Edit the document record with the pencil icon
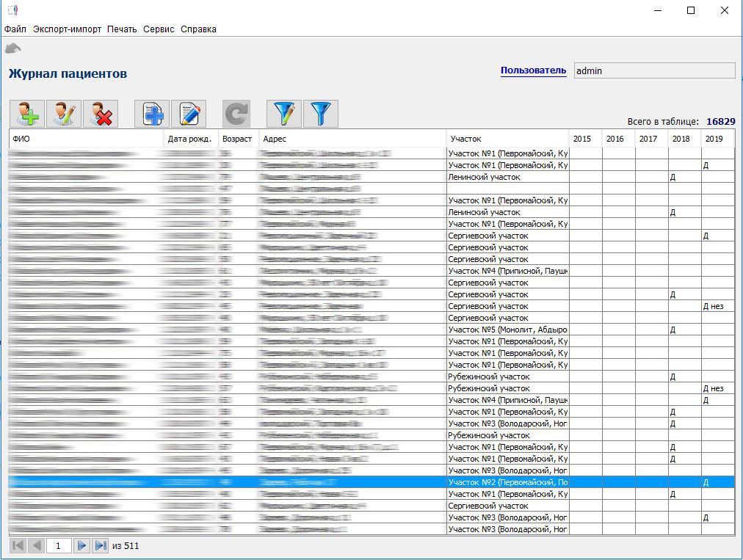743x560 pixels. coord(189,114)
